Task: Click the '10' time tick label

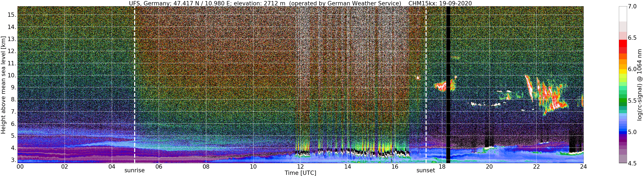Action: [253, 166]
